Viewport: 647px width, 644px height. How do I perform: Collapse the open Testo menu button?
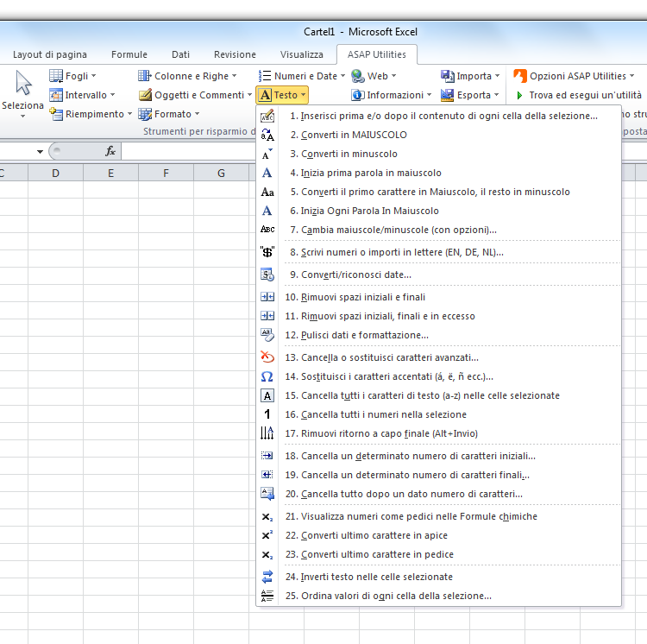282,95
